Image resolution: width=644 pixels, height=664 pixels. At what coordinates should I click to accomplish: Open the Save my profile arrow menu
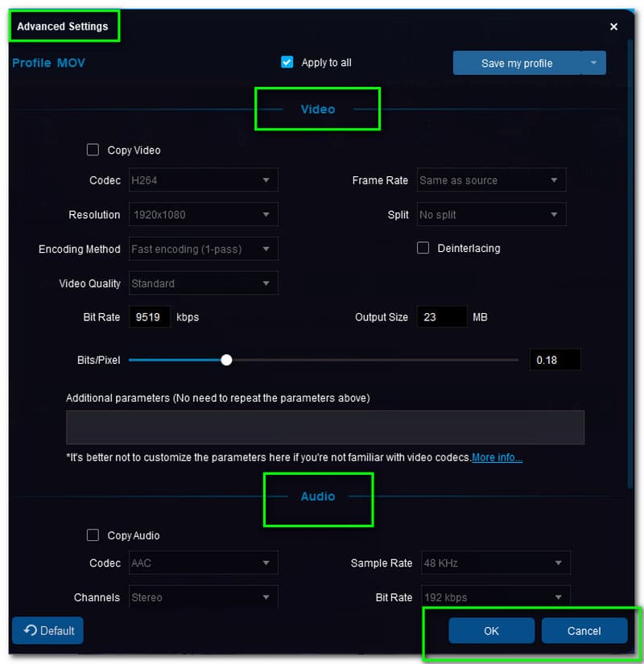point(594,63)
